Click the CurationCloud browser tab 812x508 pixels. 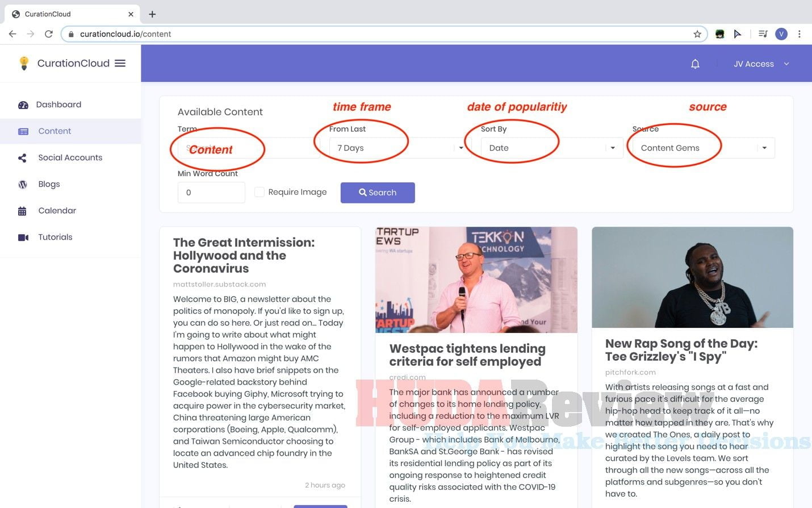point(73,14)
